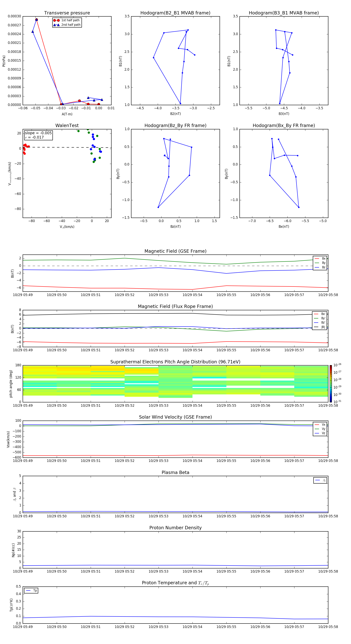Click the "Hodogram(Bx_By FR frame)" title

[284, 125]
